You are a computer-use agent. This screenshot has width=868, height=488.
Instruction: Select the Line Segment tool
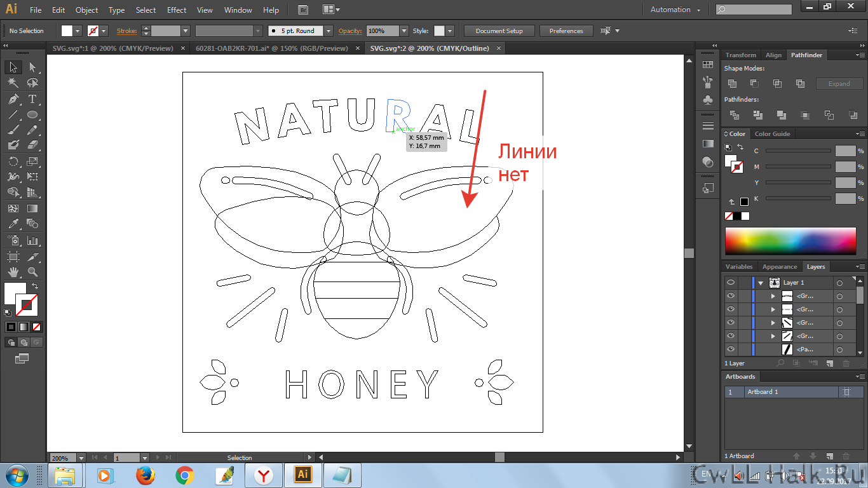pos(13,115)
